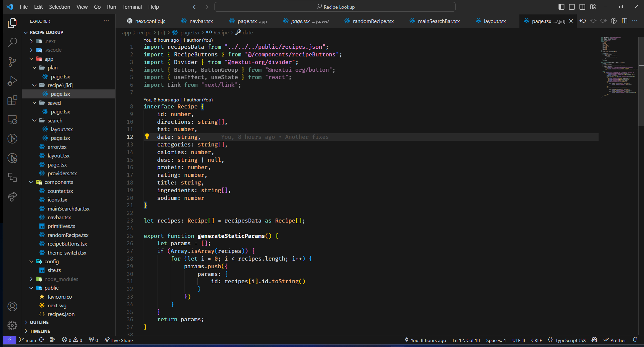Open the Terminal menu
The height and width of the screenshot is (347, 644).
tap(132, 7)
